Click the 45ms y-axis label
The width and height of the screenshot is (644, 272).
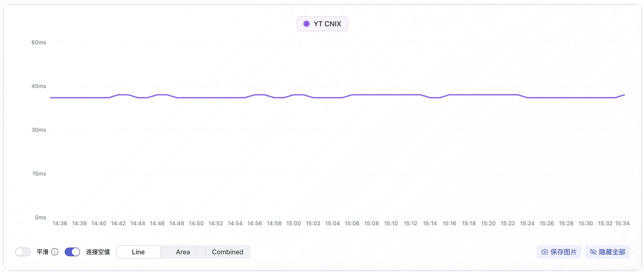click(39, 86)
